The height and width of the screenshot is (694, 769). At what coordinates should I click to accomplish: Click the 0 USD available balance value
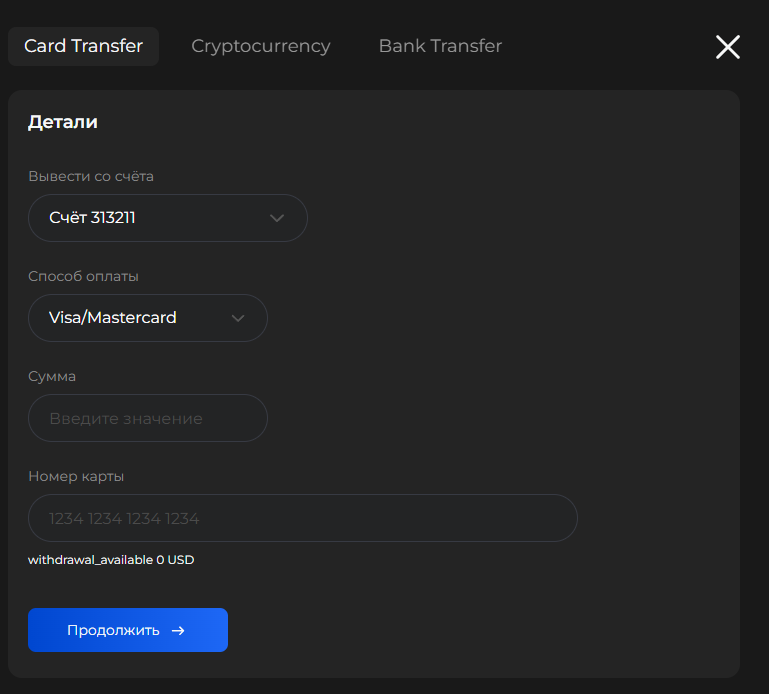click(175, 560)
